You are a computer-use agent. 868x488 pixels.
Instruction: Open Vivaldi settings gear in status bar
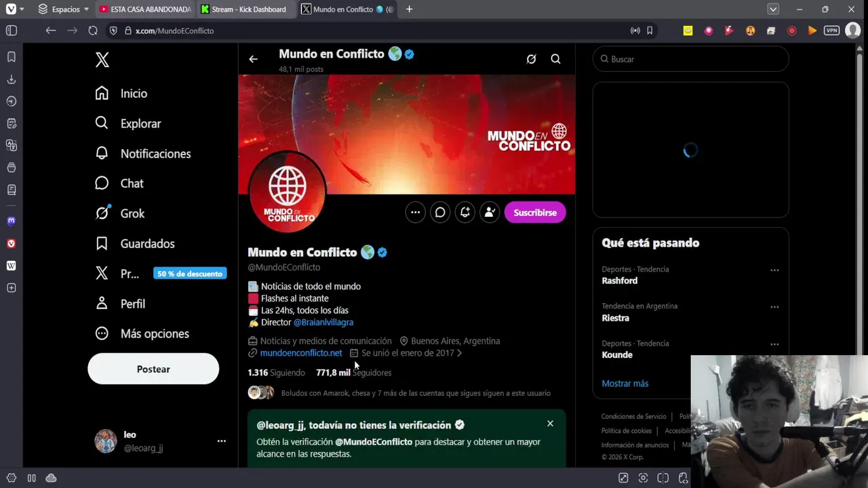click(12, 478)
